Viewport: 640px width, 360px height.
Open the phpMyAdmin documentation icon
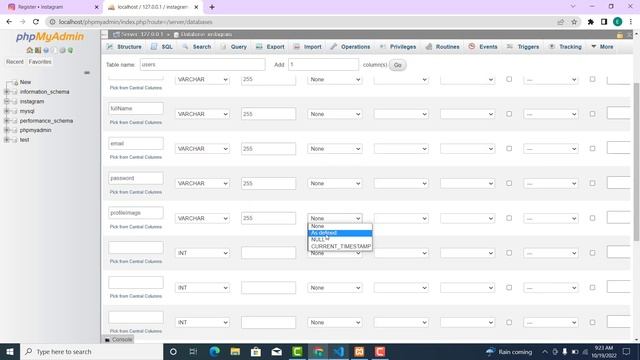[x=46, y=50]
